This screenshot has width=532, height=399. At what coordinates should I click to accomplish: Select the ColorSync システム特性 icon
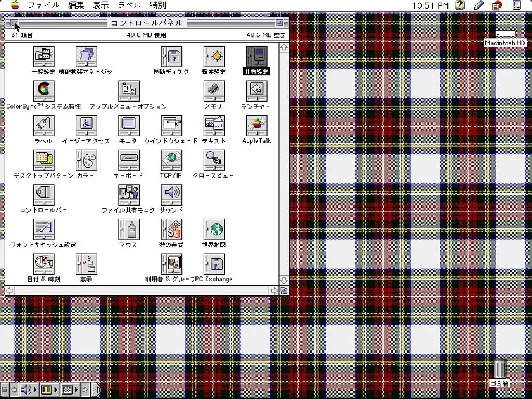coord(44,91)
